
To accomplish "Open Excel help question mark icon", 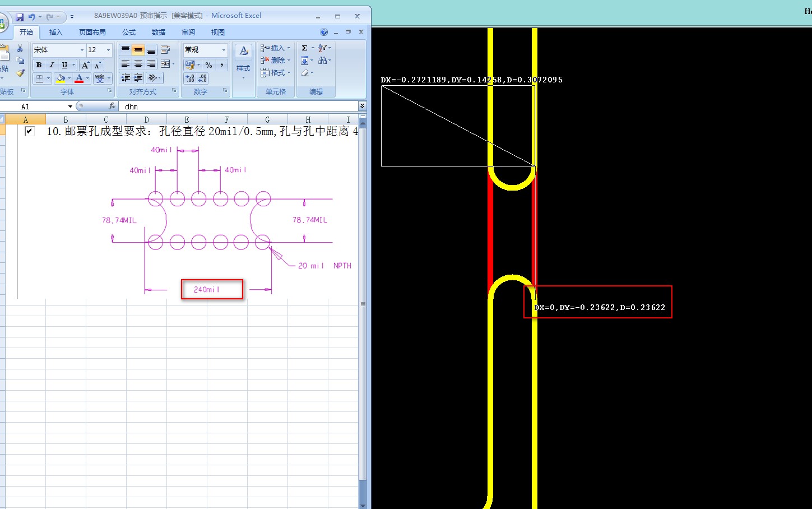I will (x=324, y=32).
